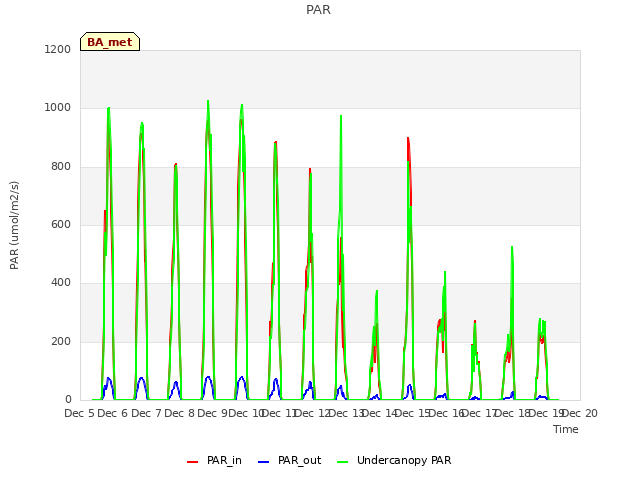Click the 600 y-axis tick label
This screenshot has width=640, height=480.
pos(61,224)
